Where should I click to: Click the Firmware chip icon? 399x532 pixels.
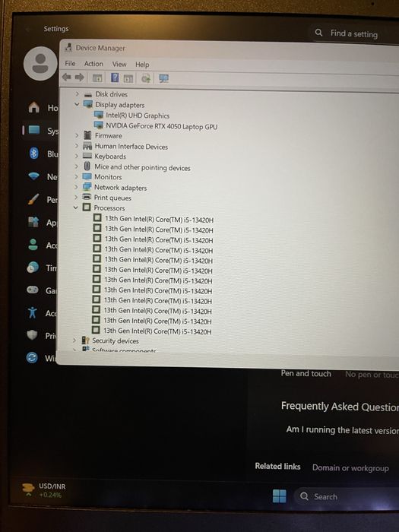[x=87, y=135]
